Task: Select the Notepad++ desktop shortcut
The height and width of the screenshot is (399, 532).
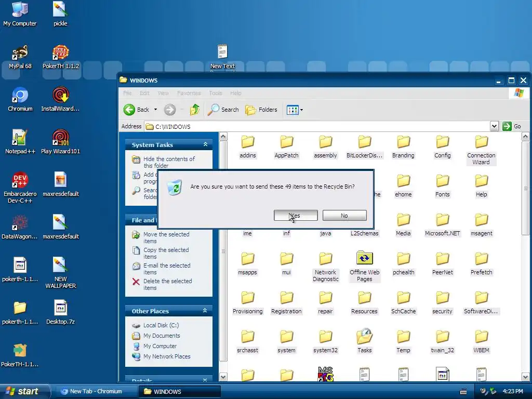Action: [x=20, y=142]
